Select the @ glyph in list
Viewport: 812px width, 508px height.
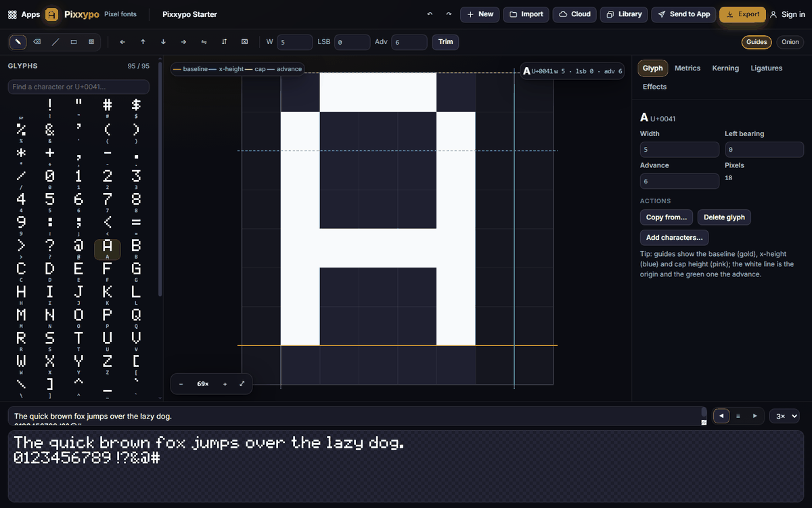[78, 249]
